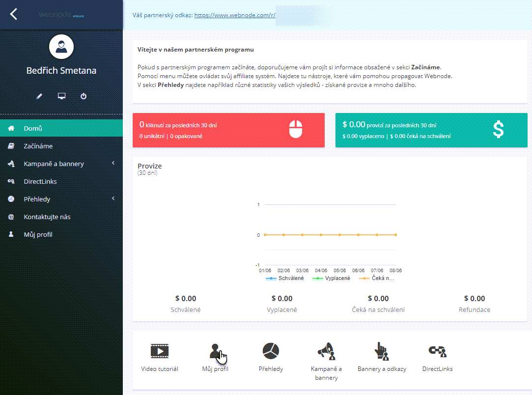Viewport: 532px width, 395px height.
Task: Open the Video tutoriál shortcut icon
Action: point(159,351)
